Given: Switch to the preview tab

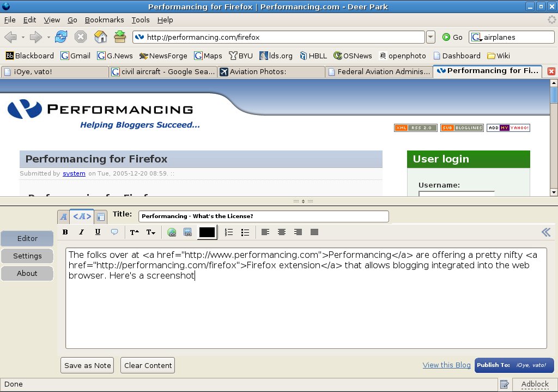Looking at the screenshot, I should (101, 217).
